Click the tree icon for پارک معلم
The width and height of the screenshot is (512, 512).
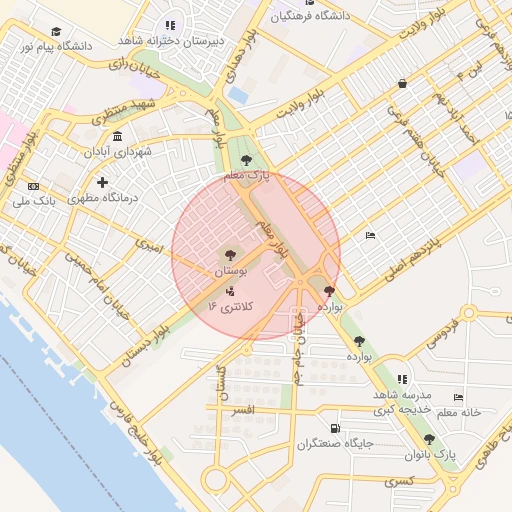pyautogui.click(x=246, y=160)
